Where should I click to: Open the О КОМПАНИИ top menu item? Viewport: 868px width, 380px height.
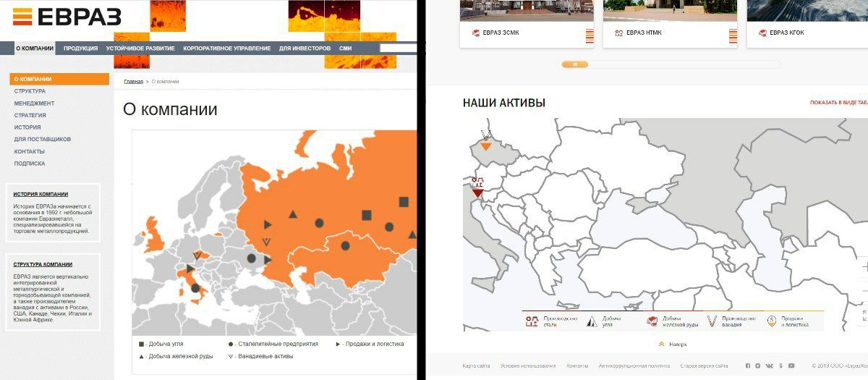[35, 48]
